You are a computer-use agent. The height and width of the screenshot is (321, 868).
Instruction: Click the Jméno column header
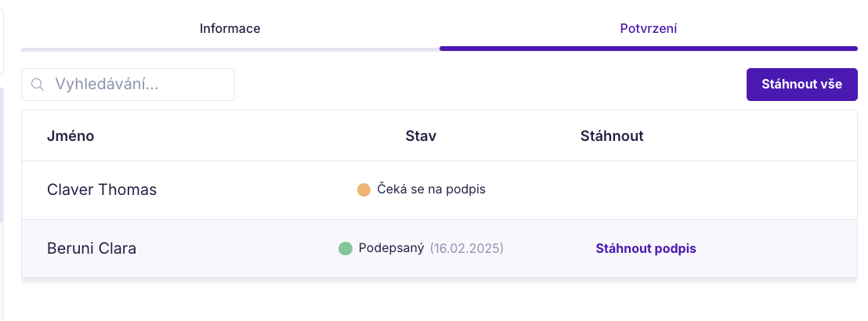pyautogui.click(x=71, y=136)
